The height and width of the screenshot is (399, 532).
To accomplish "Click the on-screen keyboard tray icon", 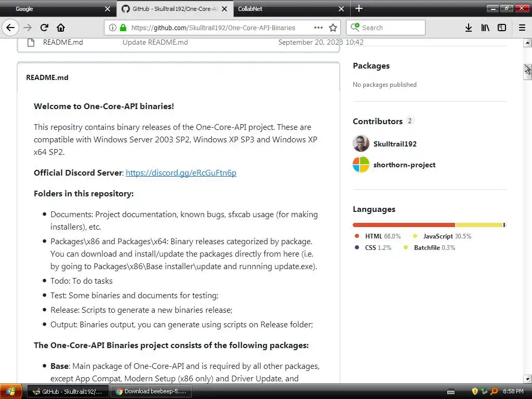I will click(x=451, y=392).
